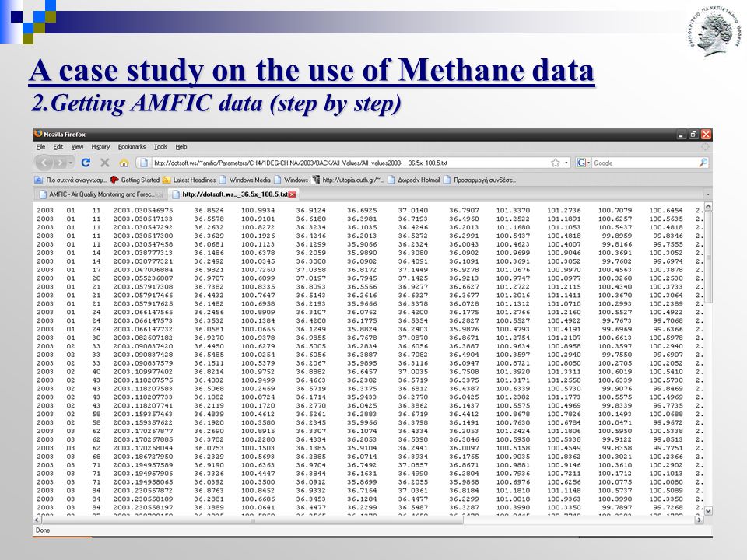Image resolution: width=747 pixels, height=560 pixels.
Task: Click the value 2003.230558197
Action: (143, 507)
